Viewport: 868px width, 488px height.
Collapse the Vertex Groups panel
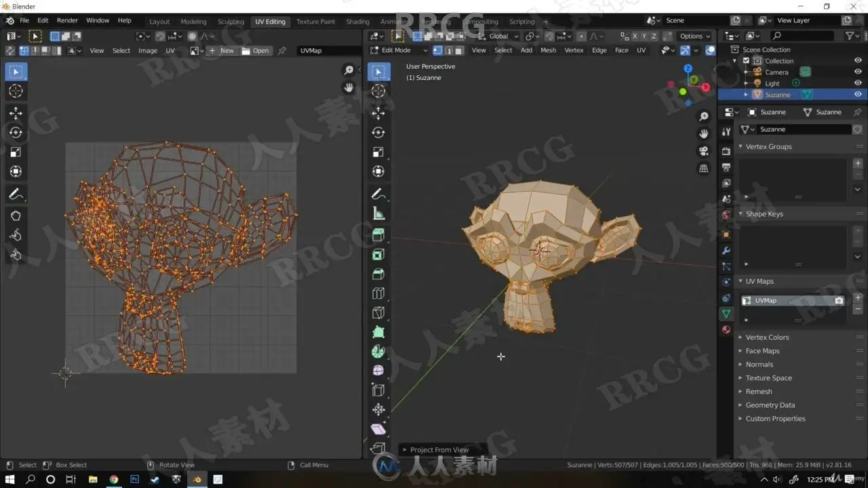741,146
